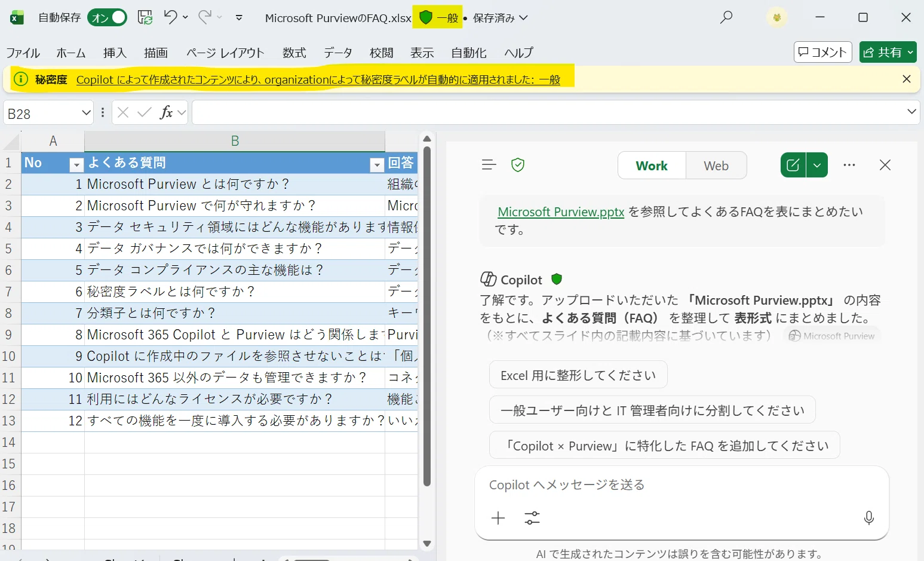This screenshot has height=561, width=924.
Task: Expand the Name Box dropdown arrow
Action: [87, 112]
